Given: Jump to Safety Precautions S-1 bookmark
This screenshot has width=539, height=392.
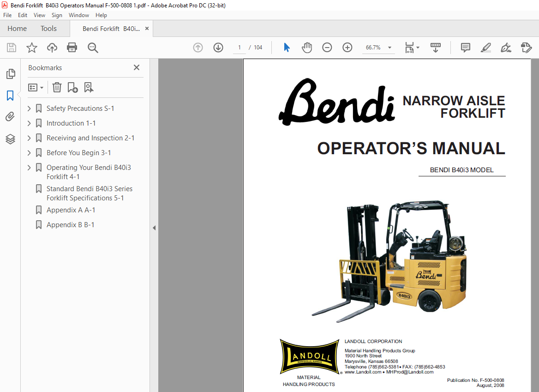Looking at the screenshot, I should coord(80,109).
